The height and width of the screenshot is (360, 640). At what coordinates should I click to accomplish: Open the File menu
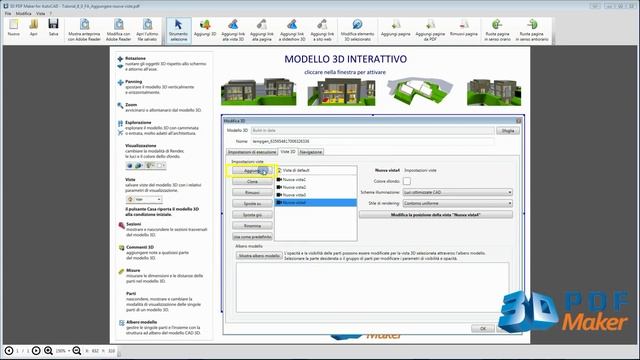pyautogui.click(x=8, y=13)
